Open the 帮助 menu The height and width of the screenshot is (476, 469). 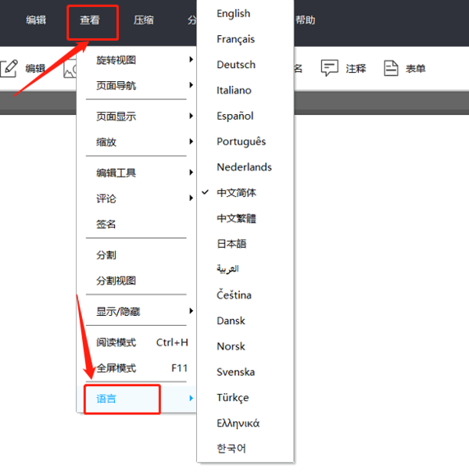[x=305, y=20]
